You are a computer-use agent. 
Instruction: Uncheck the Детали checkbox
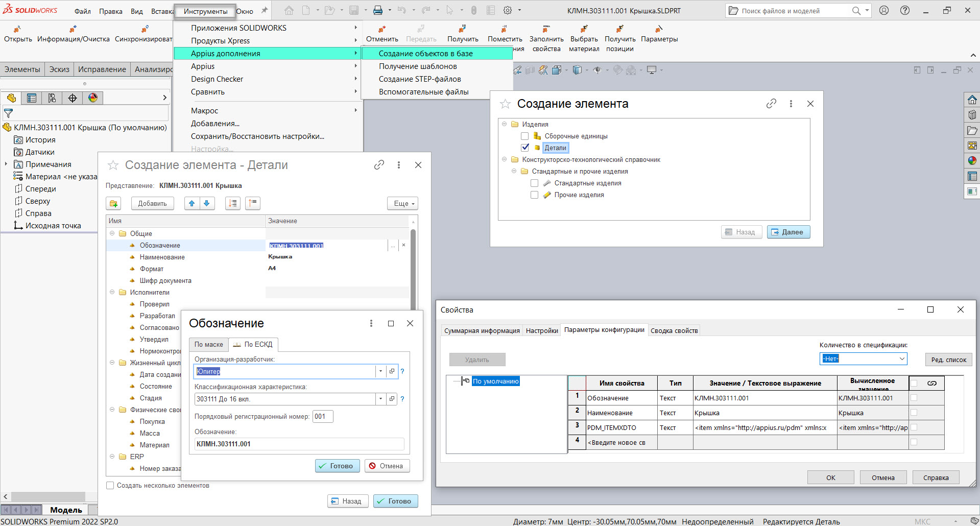[524, 148]
